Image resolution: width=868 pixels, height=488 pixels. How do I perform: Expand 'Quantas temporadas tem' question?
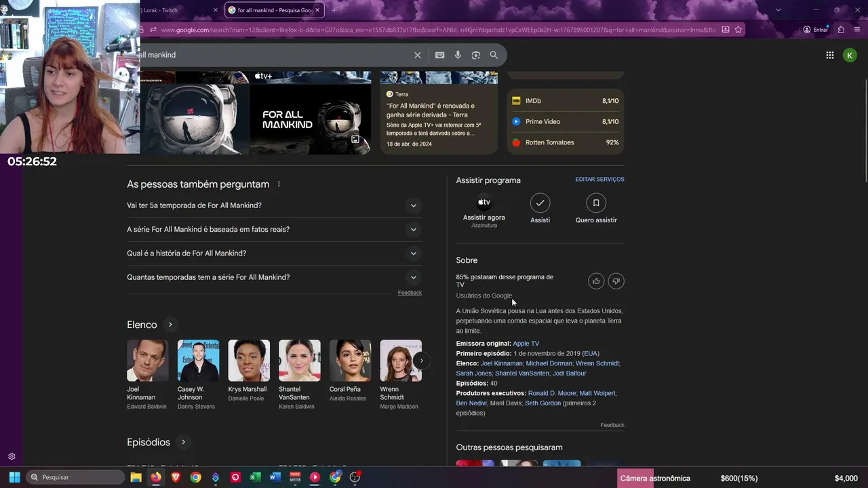[274, 277]
